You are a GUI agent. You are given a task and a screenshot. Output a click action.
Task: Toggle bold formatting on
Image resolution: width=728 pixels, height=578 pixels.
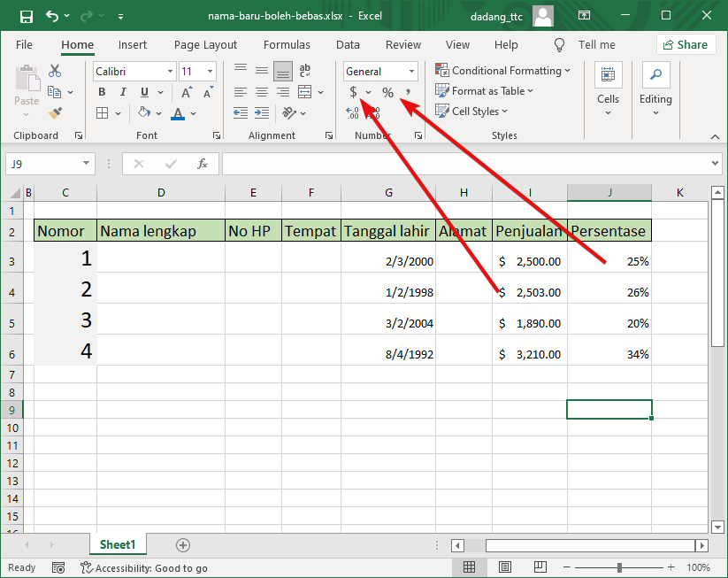pos(102,91)
